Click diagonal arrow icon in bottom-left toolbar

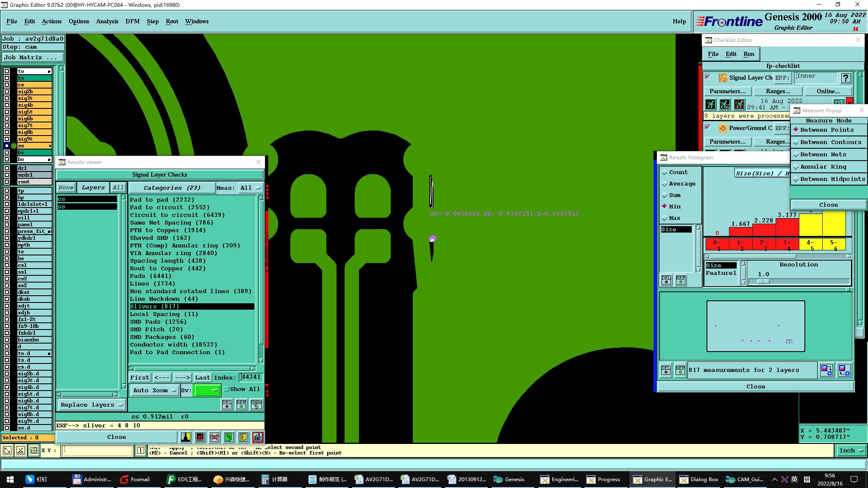point(20,451)
